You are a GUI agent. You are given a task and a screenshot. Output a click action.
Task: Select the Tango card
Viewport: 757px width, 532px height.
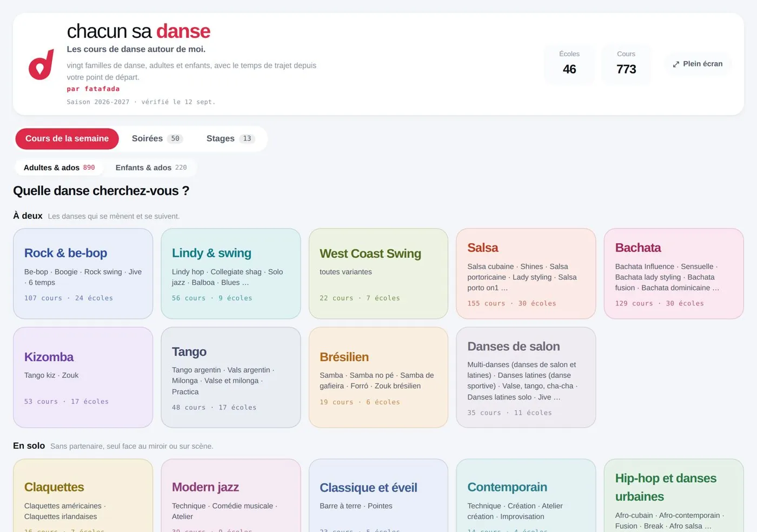[x=231, y=377]
